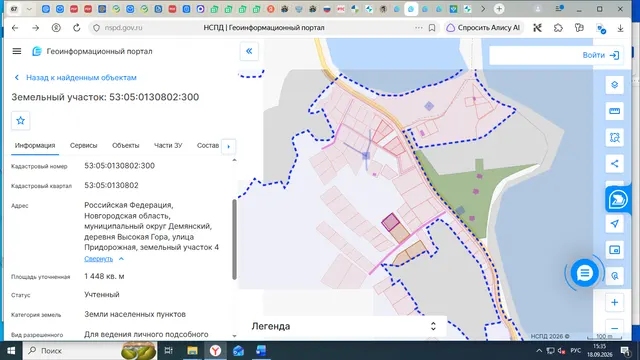
Task: Open a new browser tab with plus
Action: tap(499, 9)
